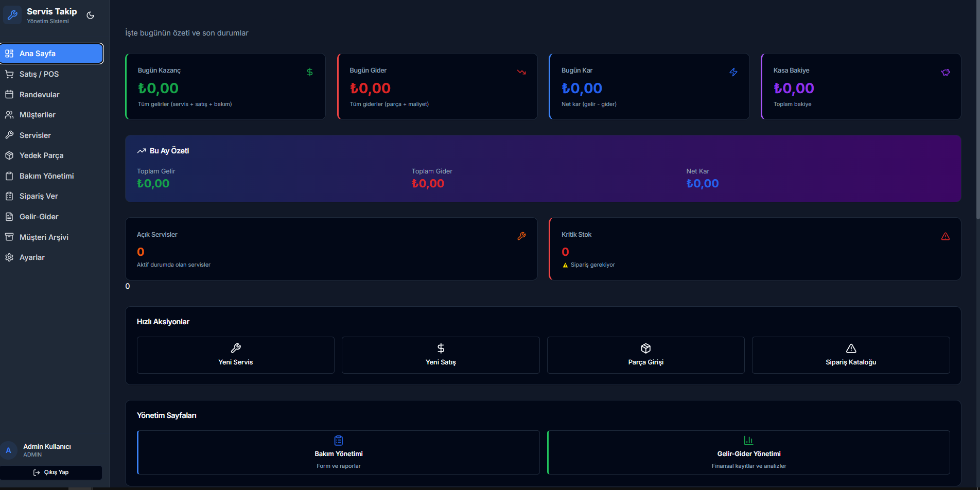This screenshot has height=490, width=980.
Task: Click the document icon beside Gelir-Gider
Action: click(9, 217)
